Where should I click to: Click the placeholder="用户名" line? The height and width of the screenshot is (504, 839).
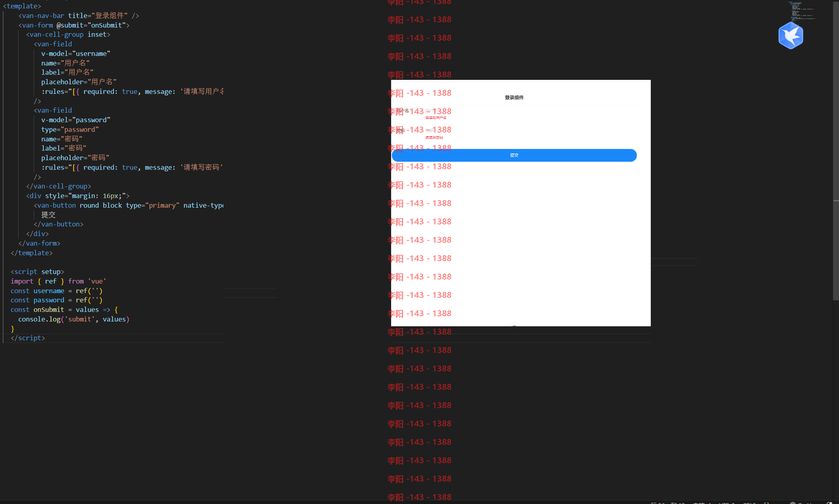[x=79, y=82]
